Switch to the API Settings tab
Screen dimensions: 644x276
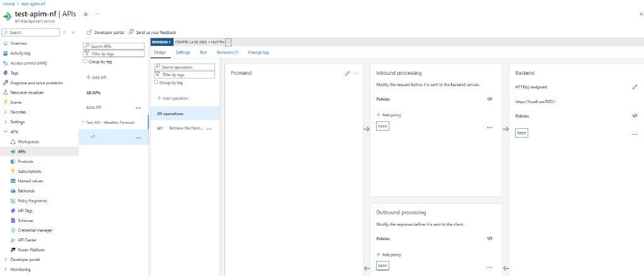pyautogui.click(x=183, y=52)
